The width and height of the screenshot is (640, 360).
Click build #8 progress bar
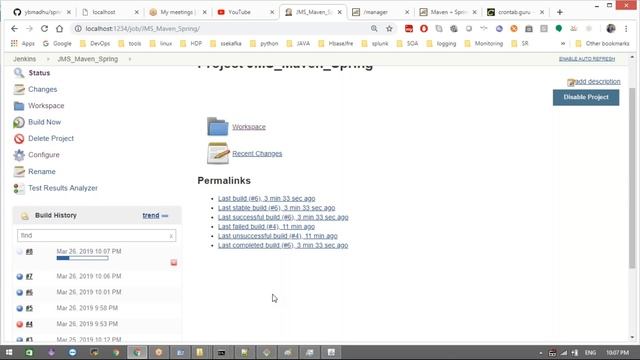point(82,258)
